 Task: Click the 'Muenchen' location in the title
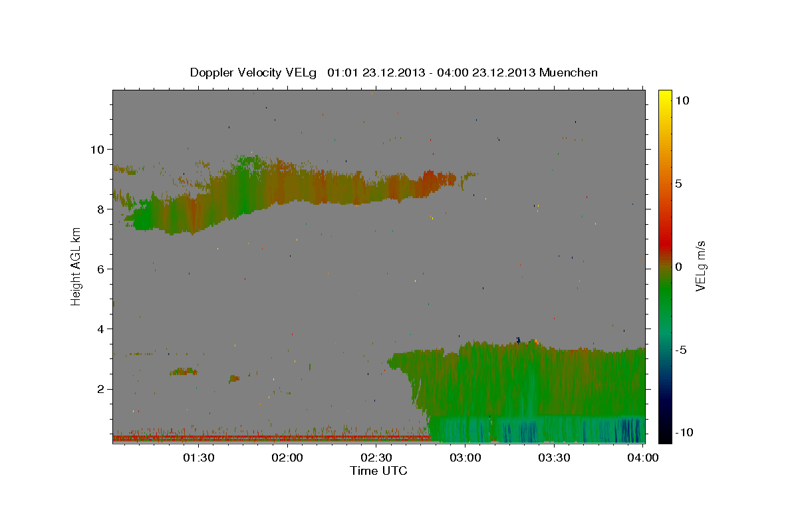click(x=569, y=72)
